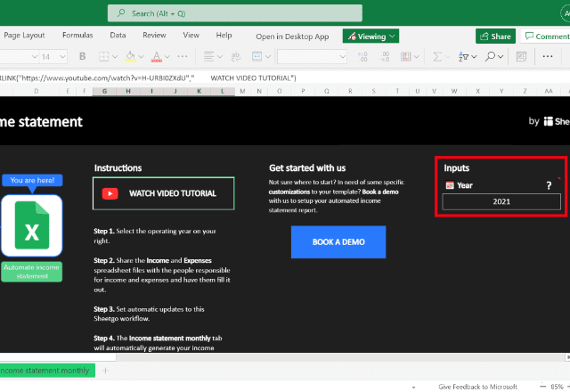Viewport: 570px width, 392px height.
Task: Click in the Search box
Action: 235,13
